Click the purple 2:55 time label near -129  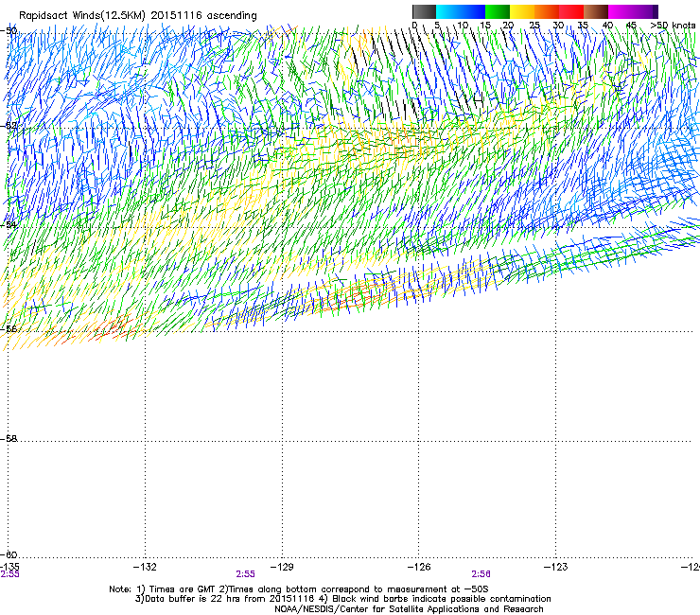(x=246, y=574)
